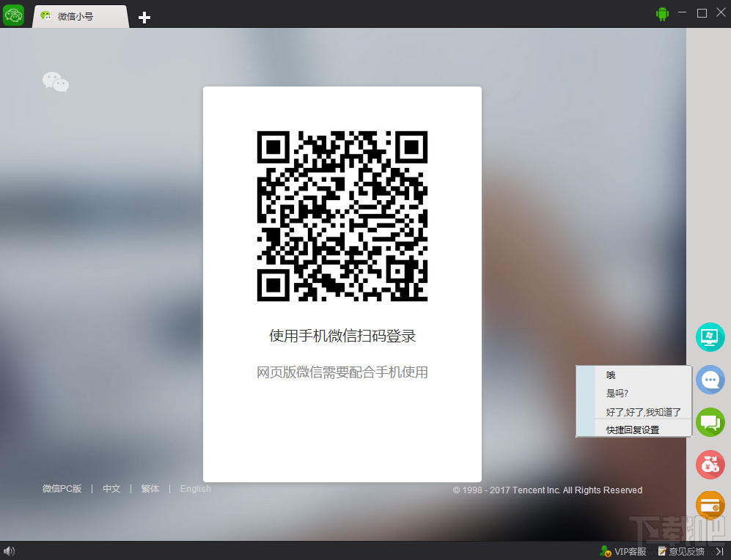Switch language to English
The image size is (731, 560).
pos(195,488)
